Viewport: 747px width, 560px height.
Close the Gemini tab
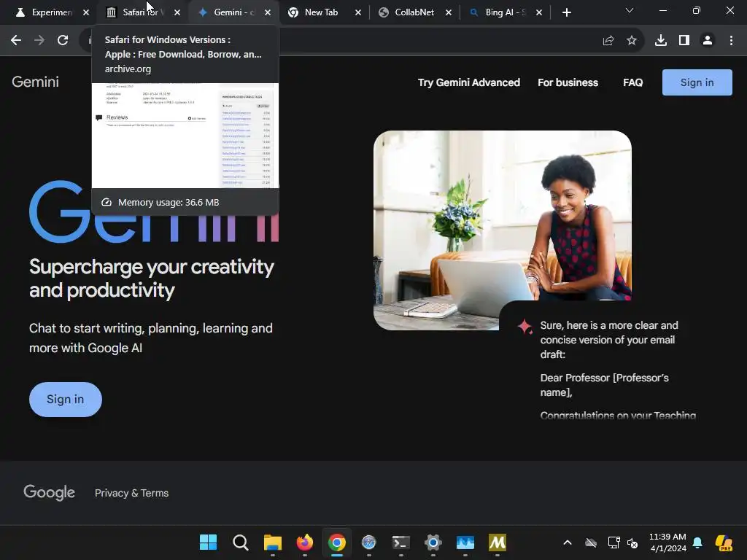coord(268,12)
